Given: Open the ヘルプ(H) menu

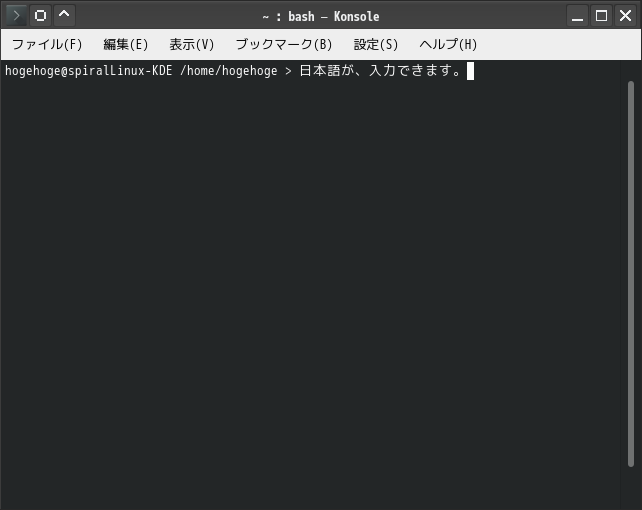Looking at the screenshot, I should click(448, 44).
